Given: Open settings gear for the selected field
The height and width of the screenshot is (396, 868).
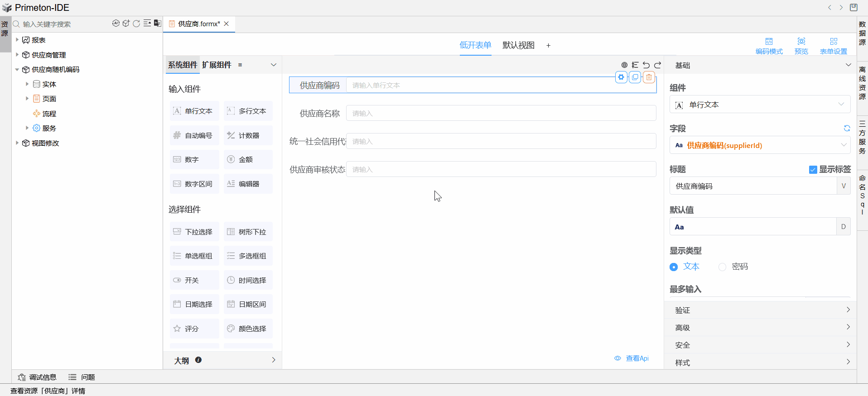Looking at the screenshot, I should pos(621,77).
